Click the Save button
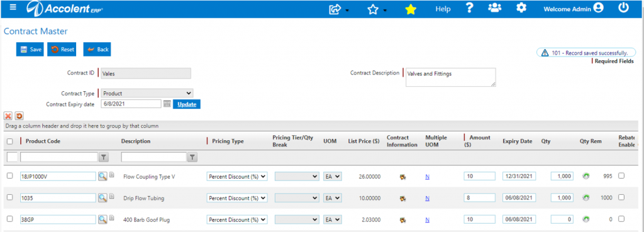 click(30, 49)
